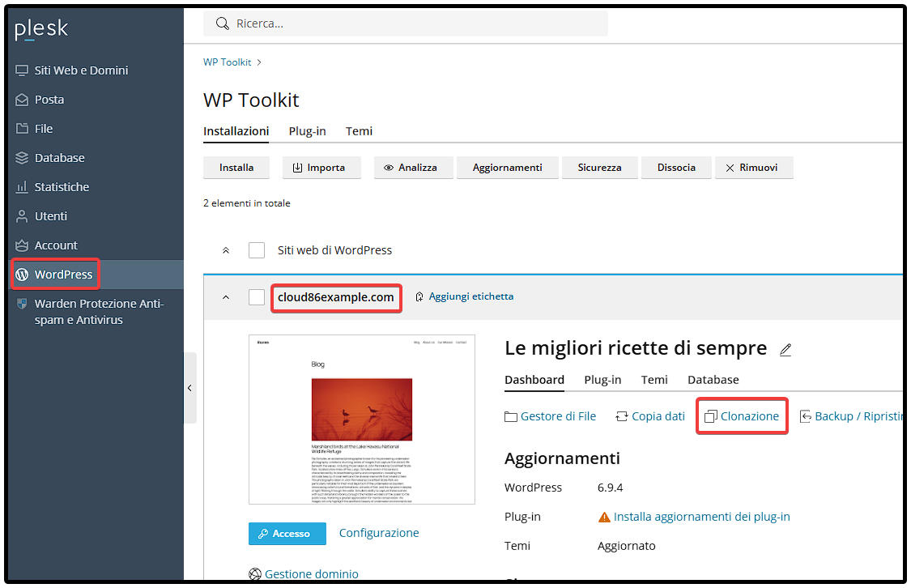Tick the cloud86example.com checkbox
Image resolution: width=911 pixels, height=588 pixels.
[x=257, y=297]
